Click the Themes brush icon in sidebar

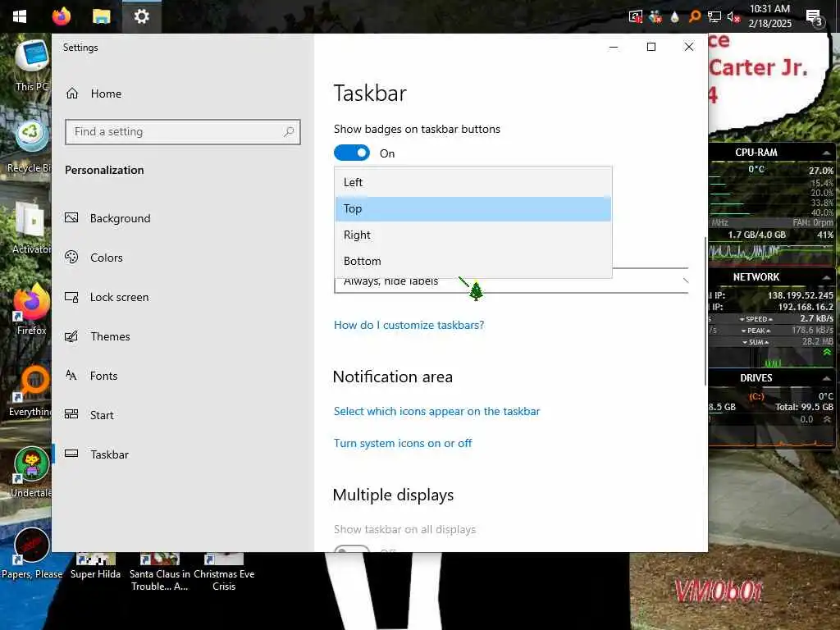[x=71, y=336]
